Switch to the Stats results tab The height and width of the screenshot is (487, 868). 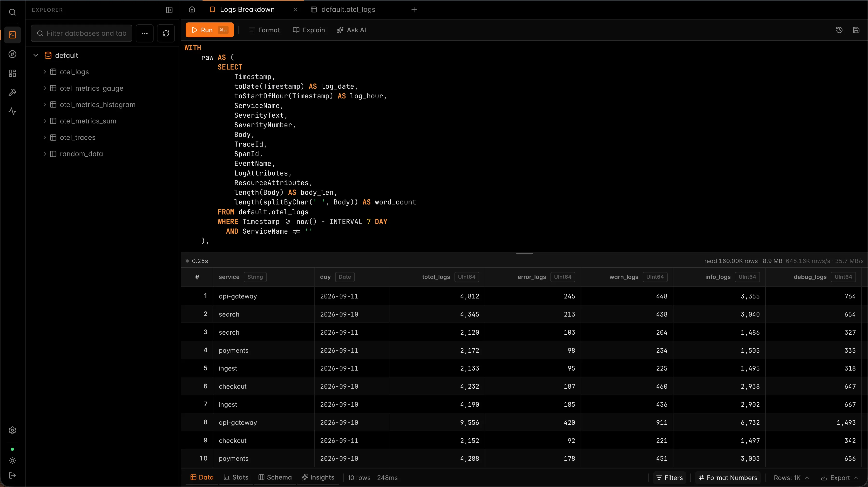tap(236, 477)
